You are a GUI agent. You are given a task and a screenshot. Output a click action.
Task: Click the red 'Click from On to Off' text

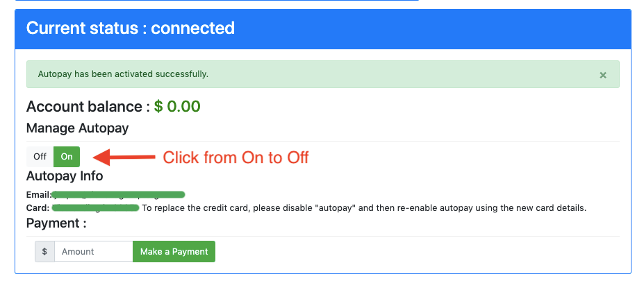pos(236,157)
